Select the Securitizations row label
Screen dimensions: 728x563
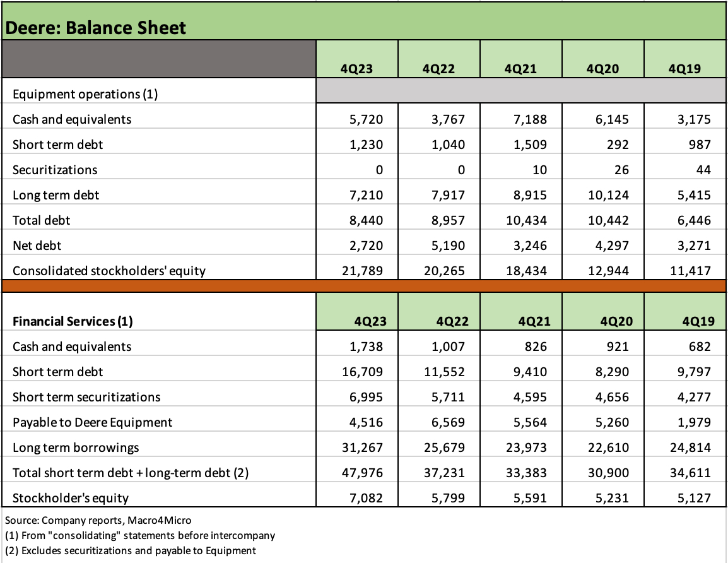55,170
